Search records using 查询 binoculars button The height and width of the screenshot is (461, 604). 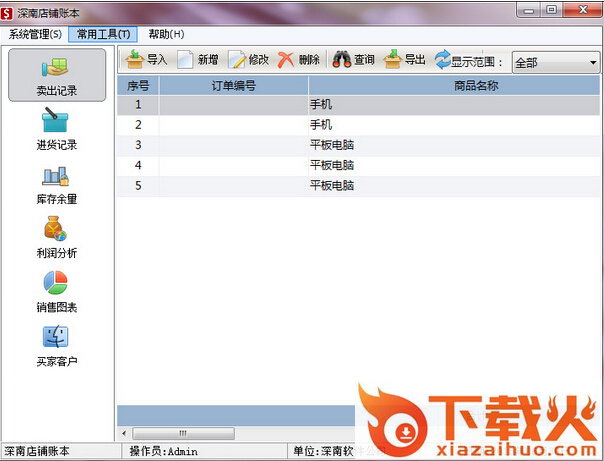(x=354, y=60)
